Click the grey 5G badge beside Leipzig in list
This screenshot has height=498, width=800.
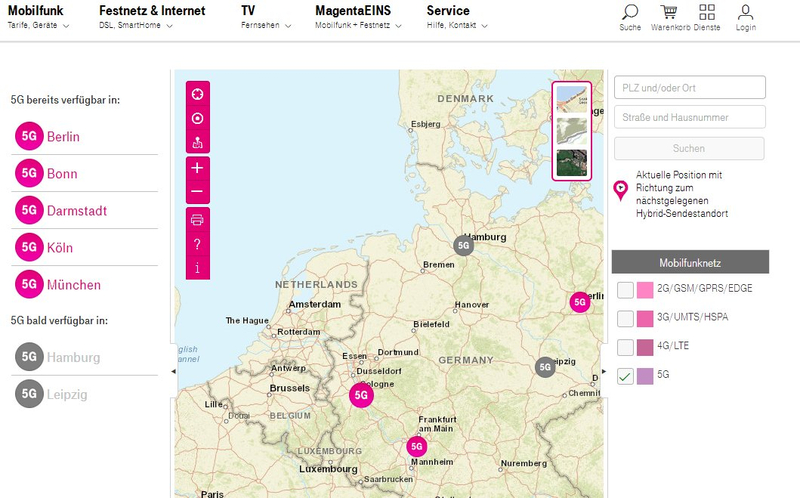coord(29,393)
